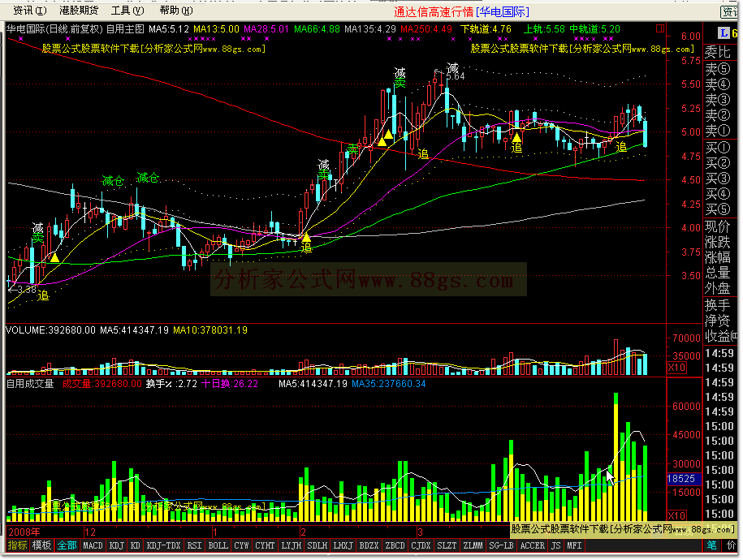Click the MA28:5.01 legend value

(x=266, y=29)
